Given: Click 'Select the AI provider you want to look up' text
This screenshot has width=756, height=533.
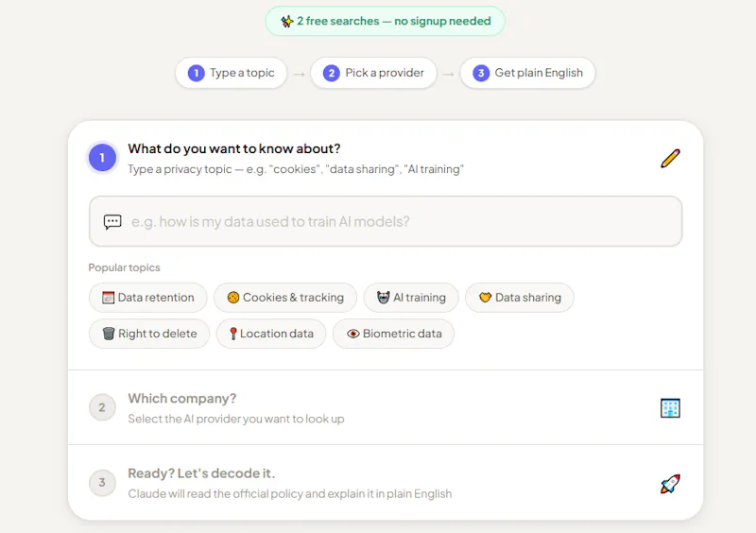Looking at the screenshot, I should 236,419.
